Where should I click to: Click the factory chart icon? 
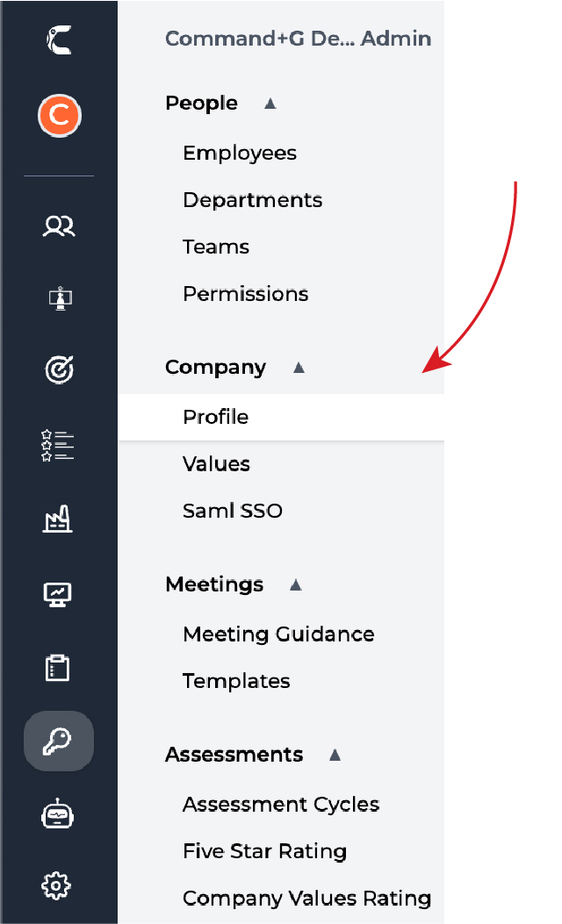coord(59,520)
